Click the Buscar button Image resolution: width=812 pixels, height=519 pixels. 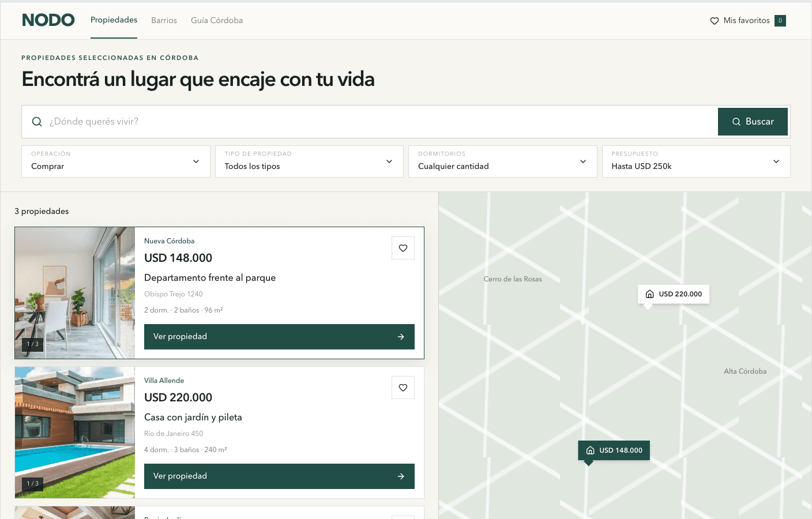coord(753,122)
